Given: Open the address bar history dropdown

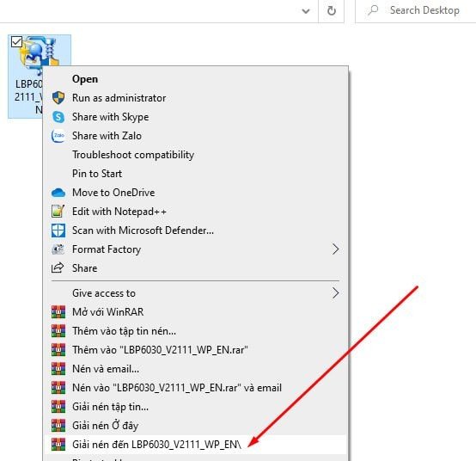Looking at the screenshot, I should pos(306,11).
